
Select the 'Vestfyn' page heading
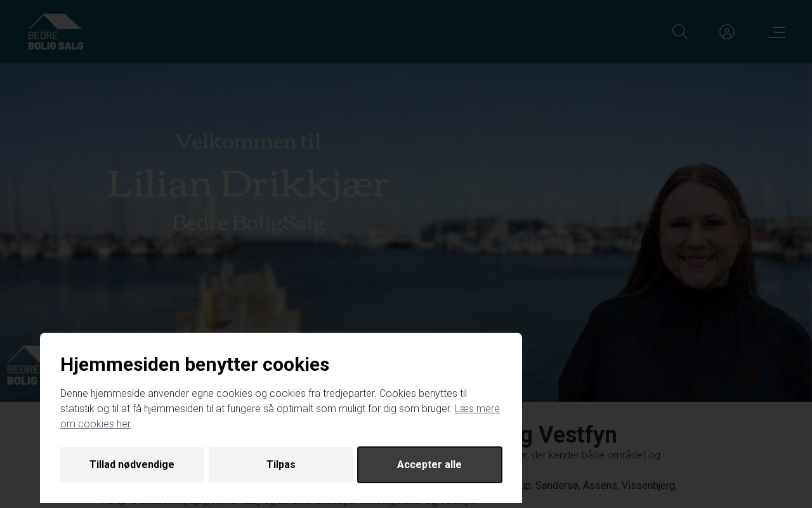[577, 435]
